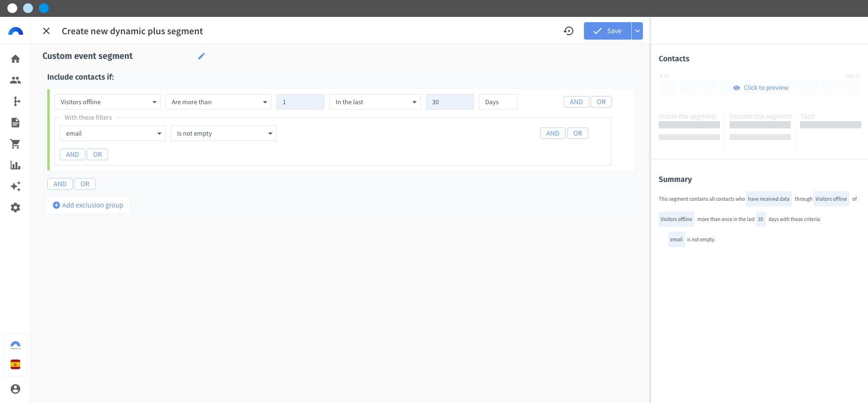Click the Spanish flag language icon

pos(15,364)
